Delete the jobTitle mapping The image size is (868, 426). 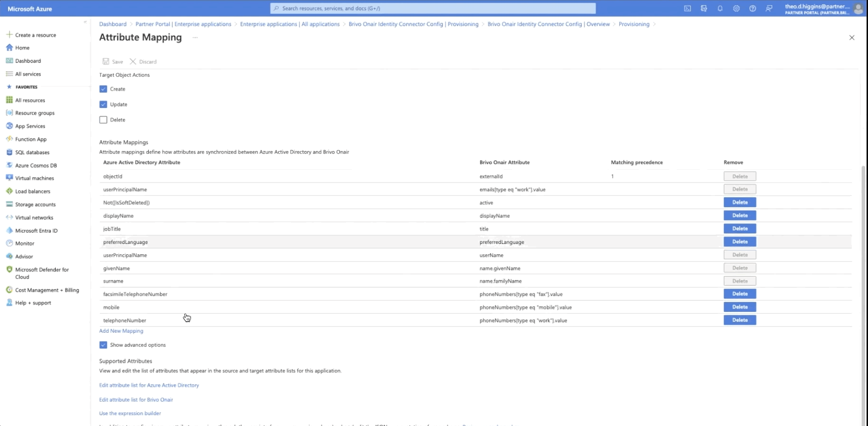coord(740,229)
